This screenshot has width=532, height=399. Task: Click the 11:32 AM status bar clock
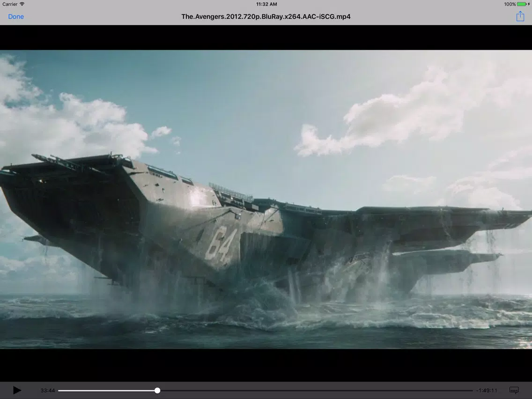coord(266,4)
